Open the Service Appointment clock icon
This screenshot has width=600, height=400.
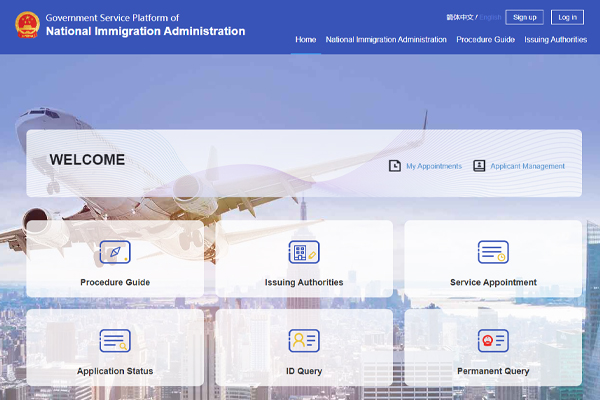point(493,252)
